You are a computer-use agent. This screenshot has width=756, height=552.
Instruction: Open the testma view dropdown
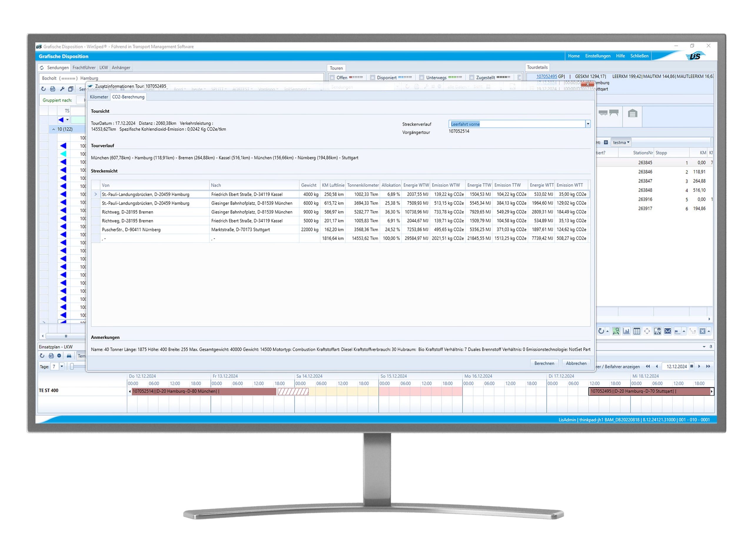point(621,143)
